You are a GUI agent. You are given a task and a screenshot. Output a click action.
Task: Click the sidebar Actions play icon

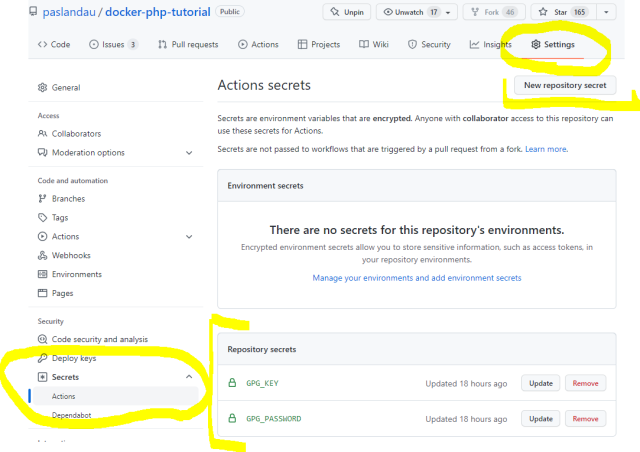pyautogui.click(x=42, y=236)
